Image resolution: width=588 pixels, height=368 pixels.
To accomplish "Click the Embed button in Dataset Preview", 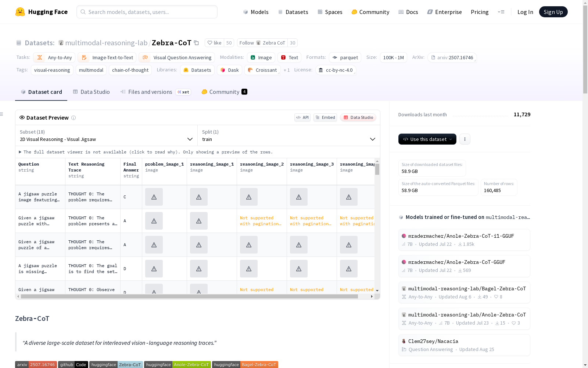I will tap(325, 117).
